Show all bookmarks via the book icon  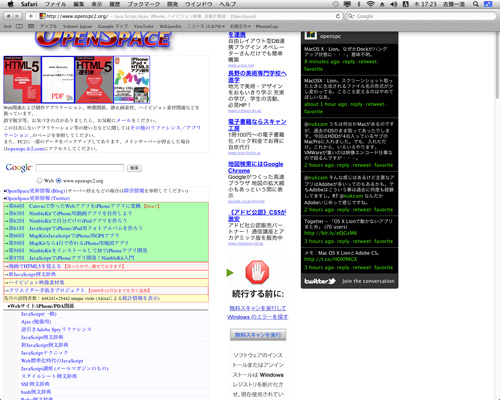coord(20,26)
